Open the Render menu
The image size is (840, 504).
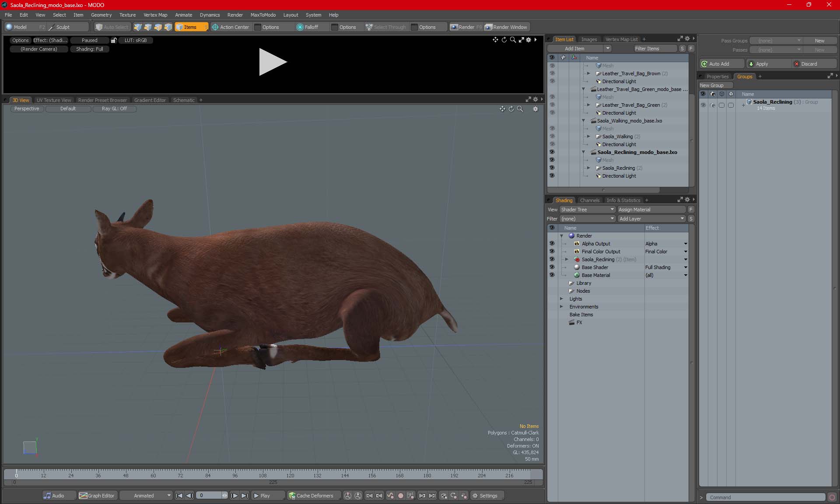[235, 15]
